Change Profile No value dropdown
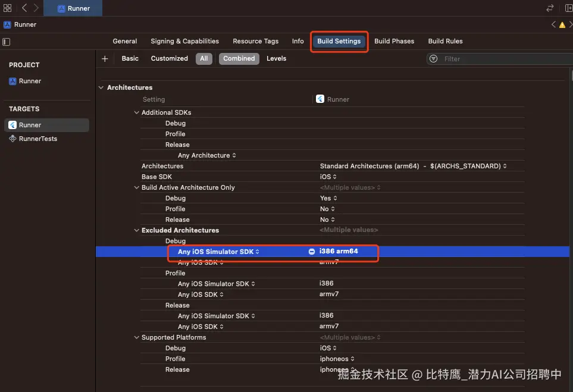This screenshot has width=573, height=392. tap(327, 209)
